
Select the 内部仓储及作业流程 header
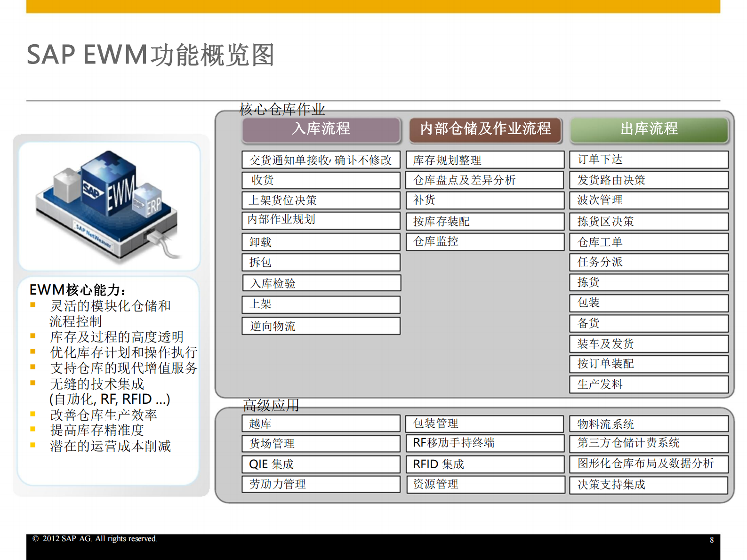coord(485,129)
